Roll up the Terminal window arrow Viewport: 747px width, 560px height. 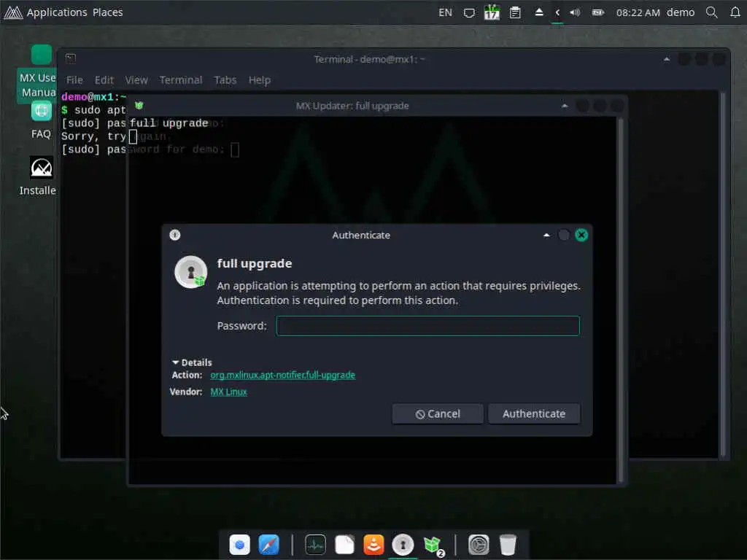pos(667,59)
